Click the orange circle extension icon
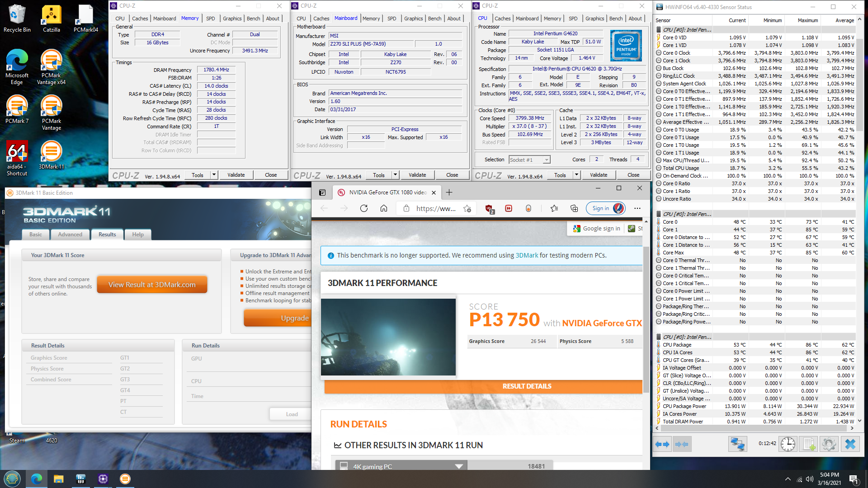 tap(528, 208)
